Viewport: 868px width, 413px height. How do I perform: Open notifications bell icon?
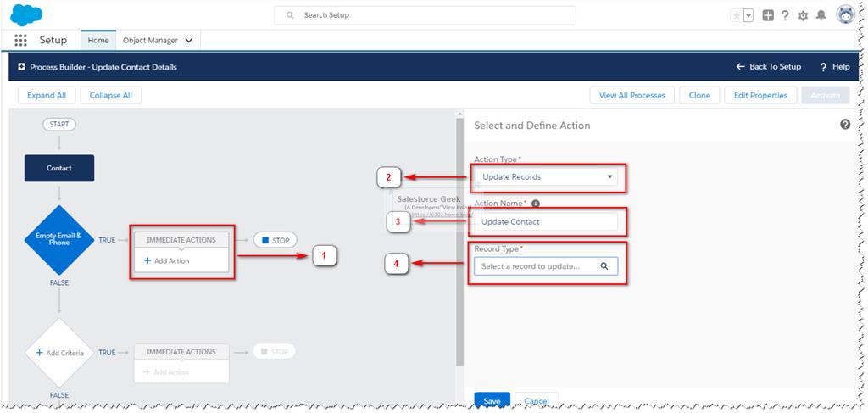tap(821, 15)
